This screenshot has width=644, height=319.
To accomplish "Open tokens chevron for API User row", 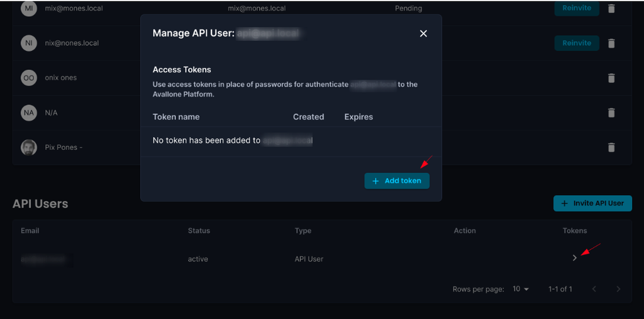I will (575, 258).
